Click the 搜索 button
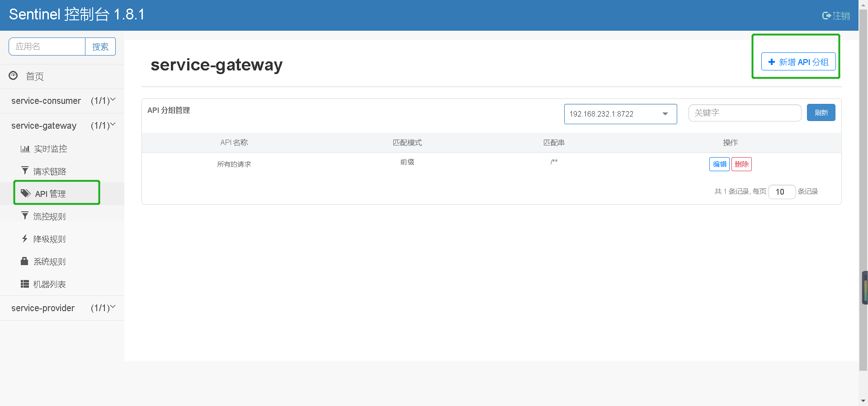868x406 pixels. pos(100,47)
